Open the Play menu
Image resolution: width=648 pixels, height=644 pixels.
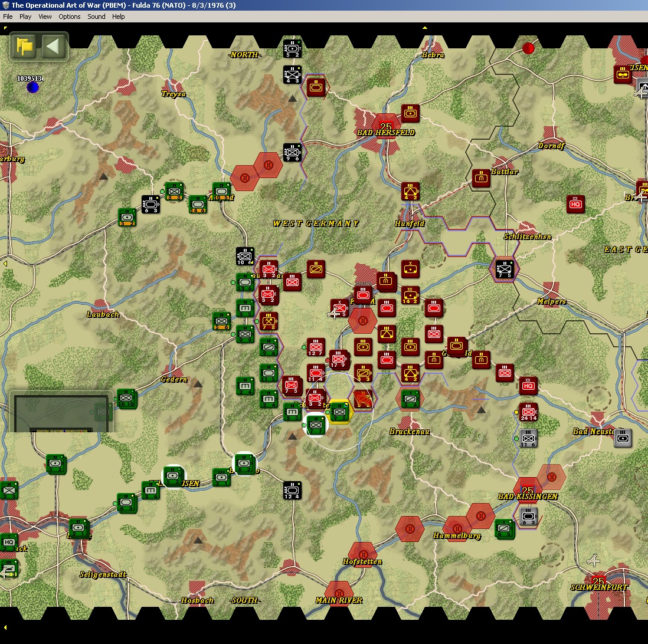click(25, 17)
